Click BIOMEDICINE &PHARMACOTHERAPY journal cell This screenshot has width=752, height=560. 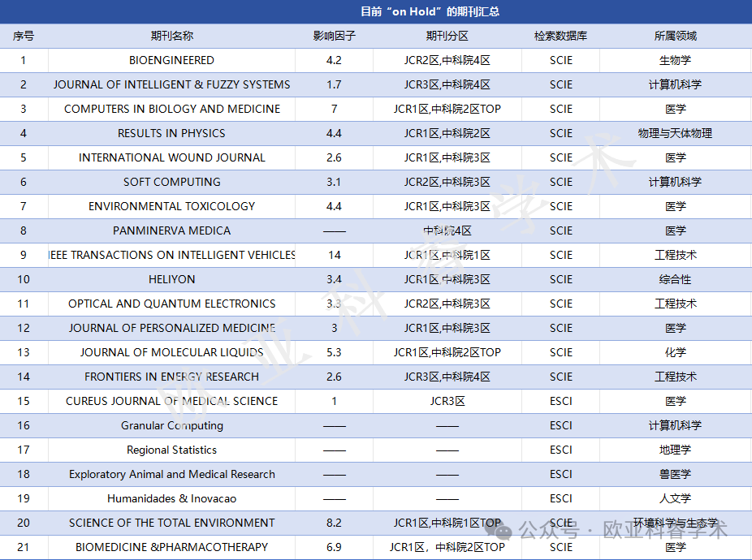171,548
